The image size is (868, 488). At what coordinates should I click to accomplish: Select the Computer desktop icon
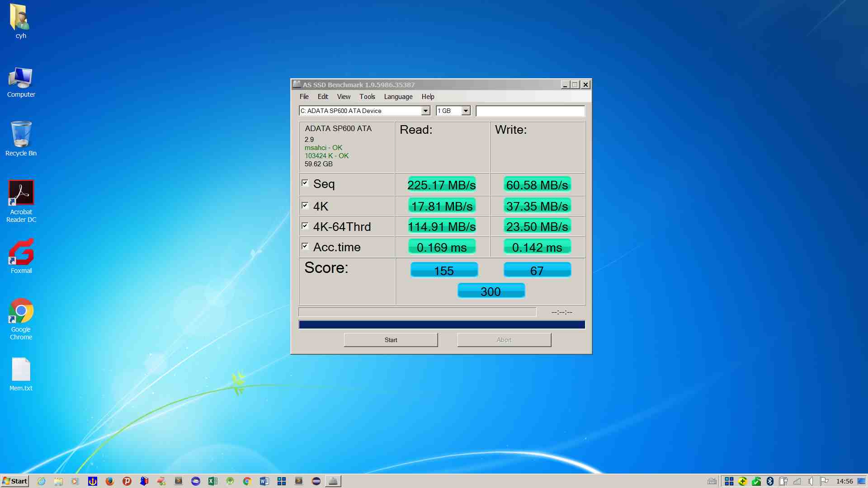click(x=21, y=82)
